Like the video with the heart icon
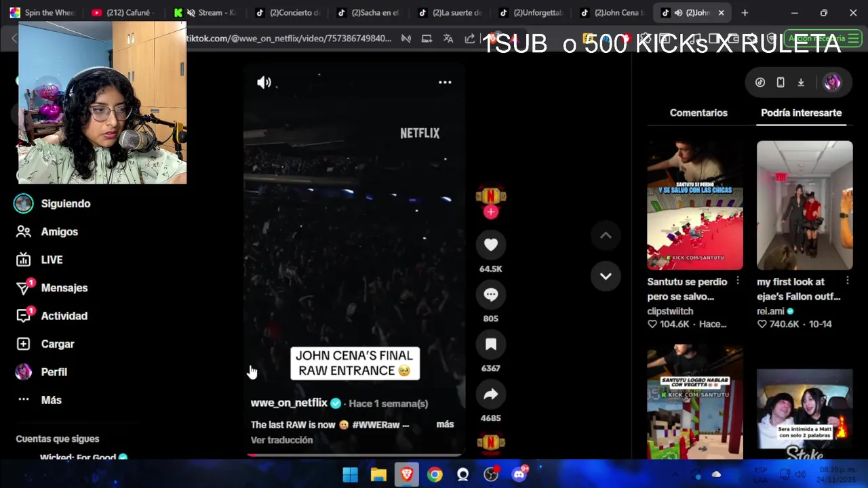This screenshot has width=868, height=488. [x=491, y=245]
